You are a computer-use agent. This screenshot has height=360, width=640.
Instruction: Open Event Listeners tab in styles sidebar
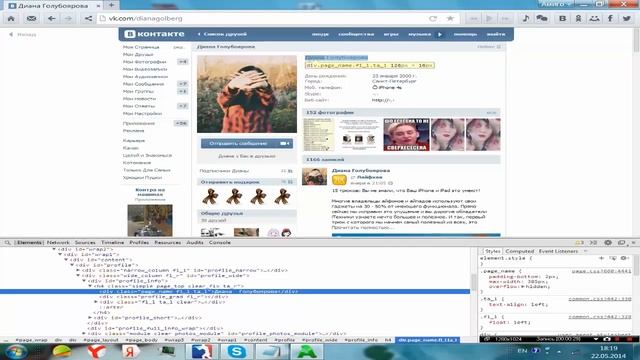558,251
